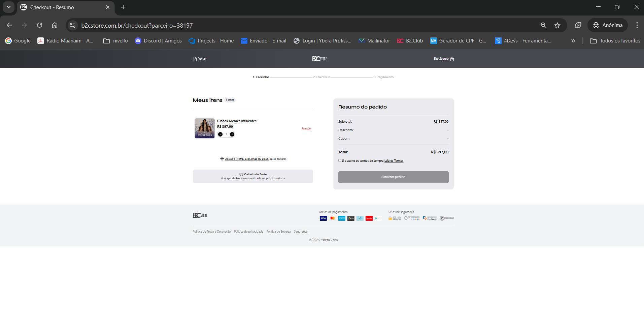Screen dimensions: 644x333
Task: Bookmark this page with the star icon
Action: 557,25
